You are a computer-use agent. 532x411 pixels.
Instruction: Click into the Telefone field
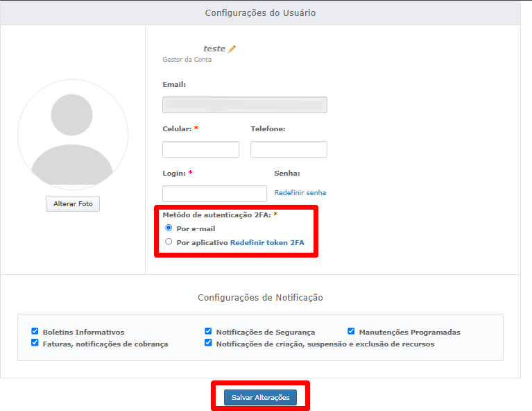click(x=288, y=149)
